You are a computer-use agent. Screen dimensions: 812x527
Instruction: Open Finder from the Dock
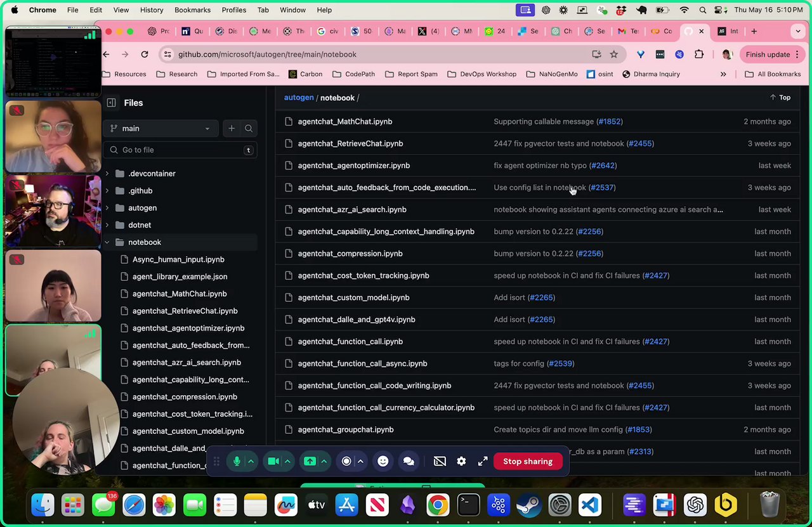(x=43, y=505)
